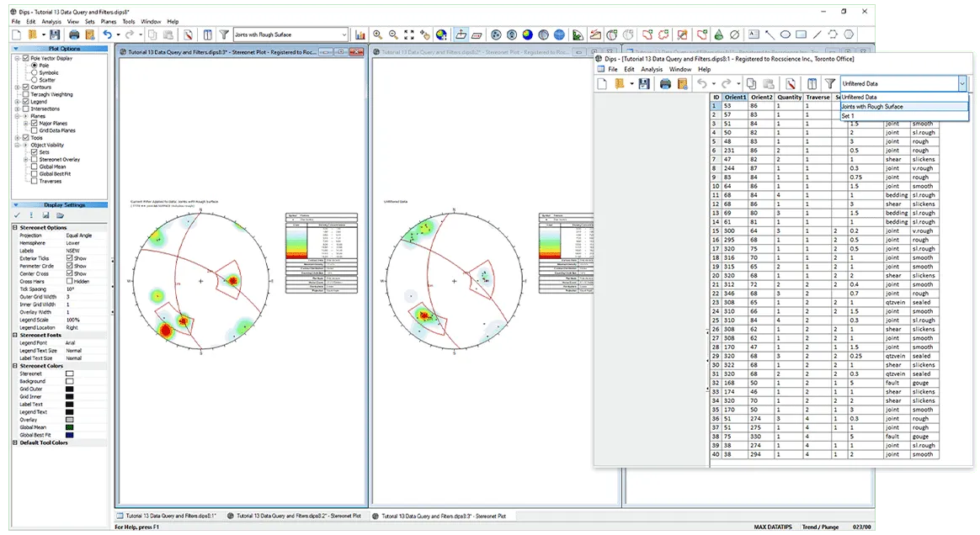Open the histogram chart icon
This screenshot has width=980, height=535.
point(360,35)
